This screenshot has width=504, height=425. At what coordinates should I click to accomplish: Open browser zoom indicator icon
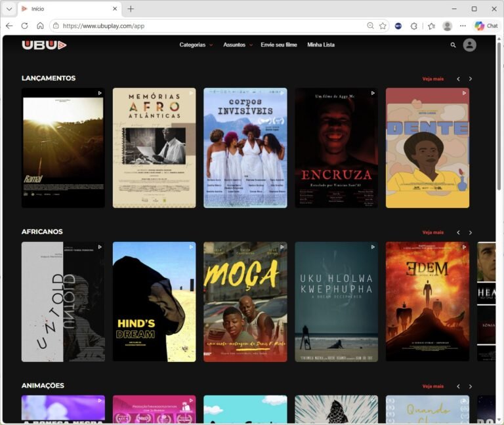[370, 26]
